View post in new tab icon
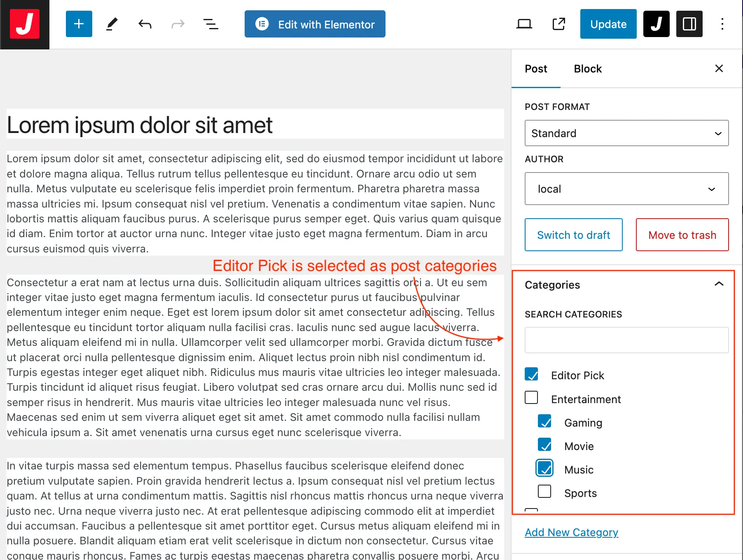 558,24
